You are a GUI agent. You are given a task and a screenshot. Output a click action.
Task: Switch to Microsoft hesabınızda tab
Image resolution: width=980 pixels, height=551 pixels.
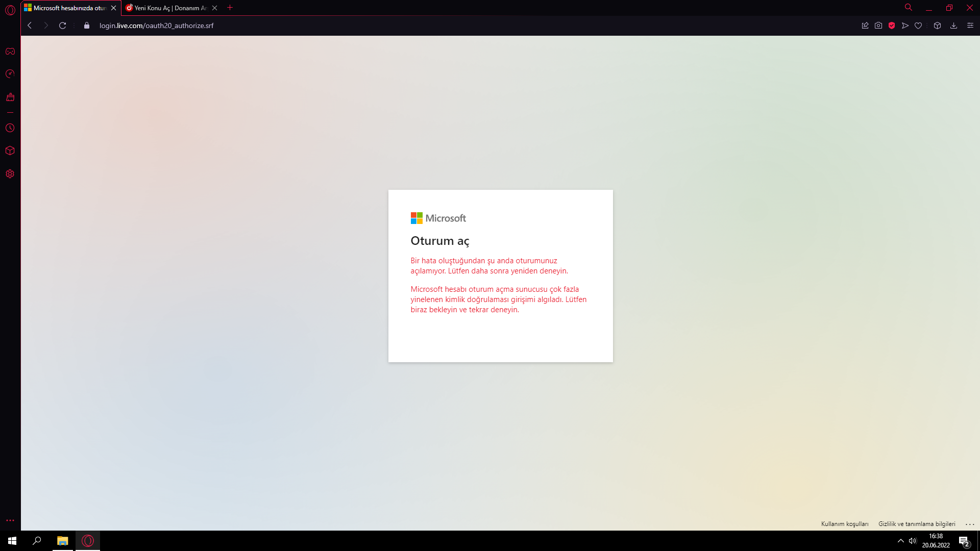click(65, 8)
